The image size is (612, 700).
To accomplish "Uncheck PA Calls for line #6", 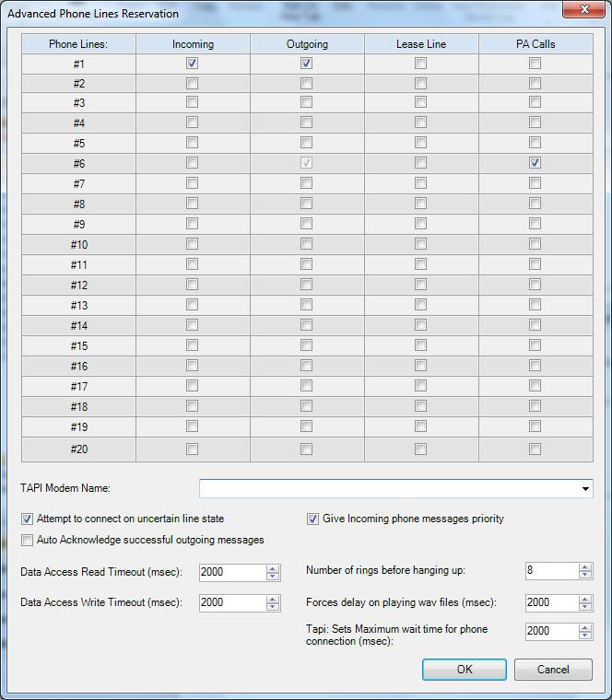I will 535,163.
